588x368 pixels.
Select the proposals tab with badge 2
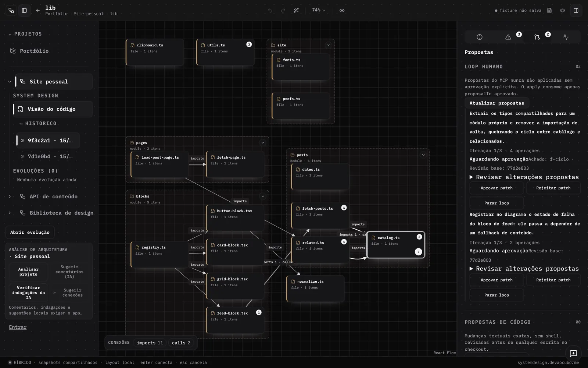point(537,37)
